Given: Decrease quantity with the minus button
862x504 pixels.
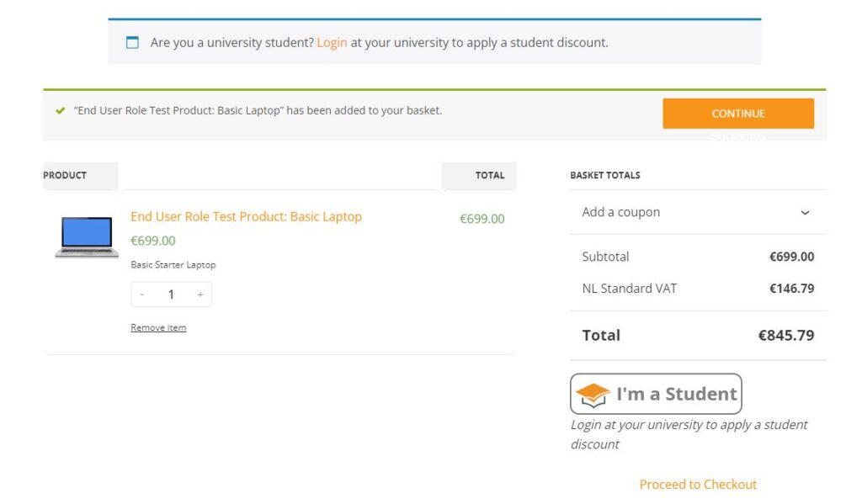Looking at the screenshot, I should click(x=142, y=294).
